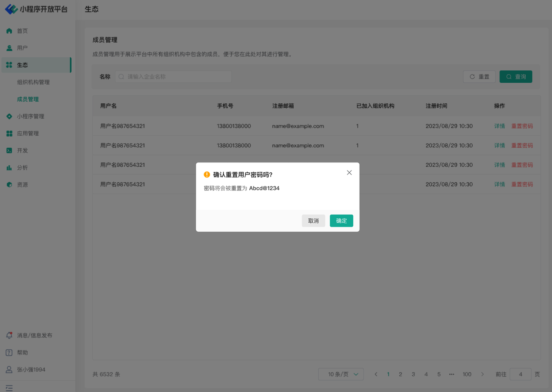Cancel the password reset with 取消
Viewport: 552px width, 392px height.
click(314, 221)
